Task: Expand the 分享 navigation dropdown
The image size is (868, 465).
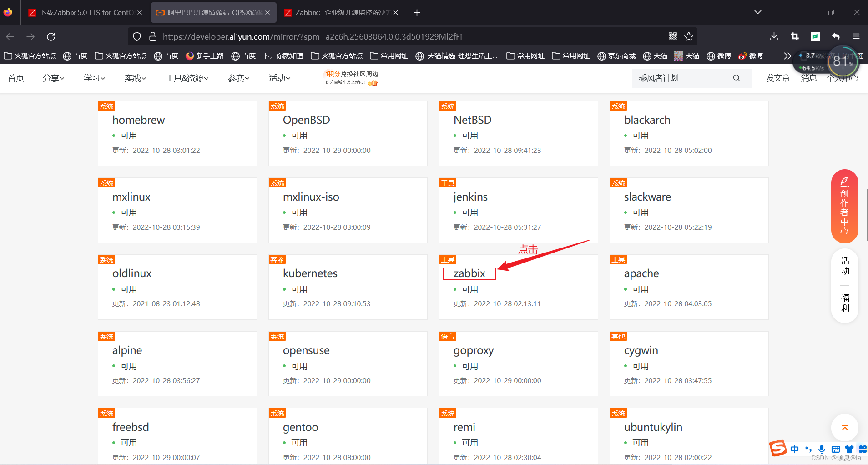Action: pos(54,78)
